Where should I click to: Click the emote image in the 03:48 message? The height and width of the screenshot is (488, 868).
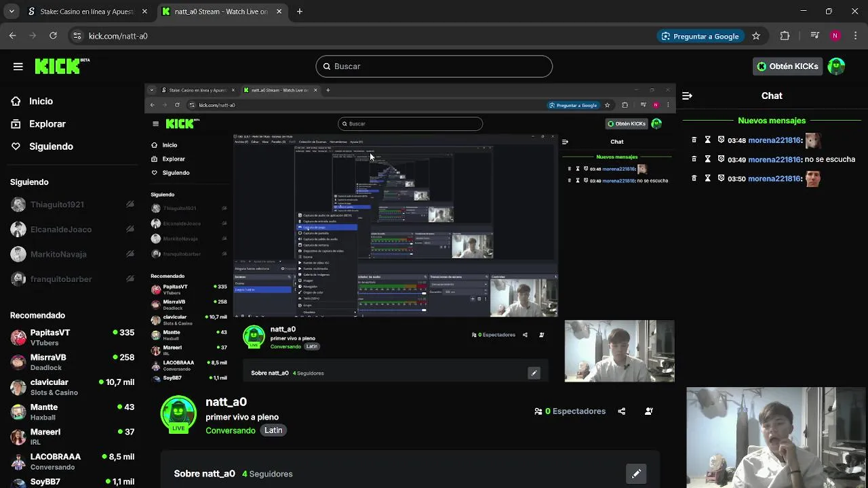pyautogui.click(x=813, y=140)
